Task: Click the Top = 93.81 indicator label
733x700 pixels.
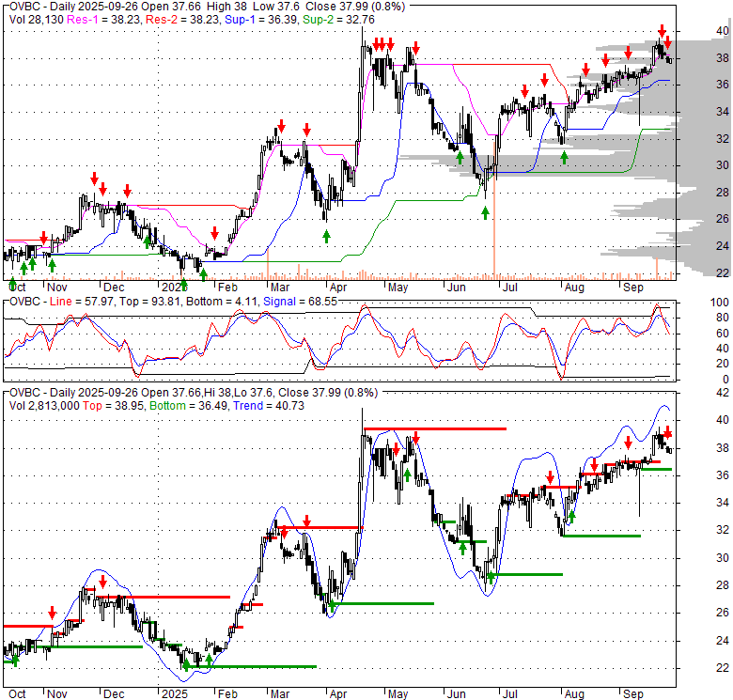Action: 149,302
